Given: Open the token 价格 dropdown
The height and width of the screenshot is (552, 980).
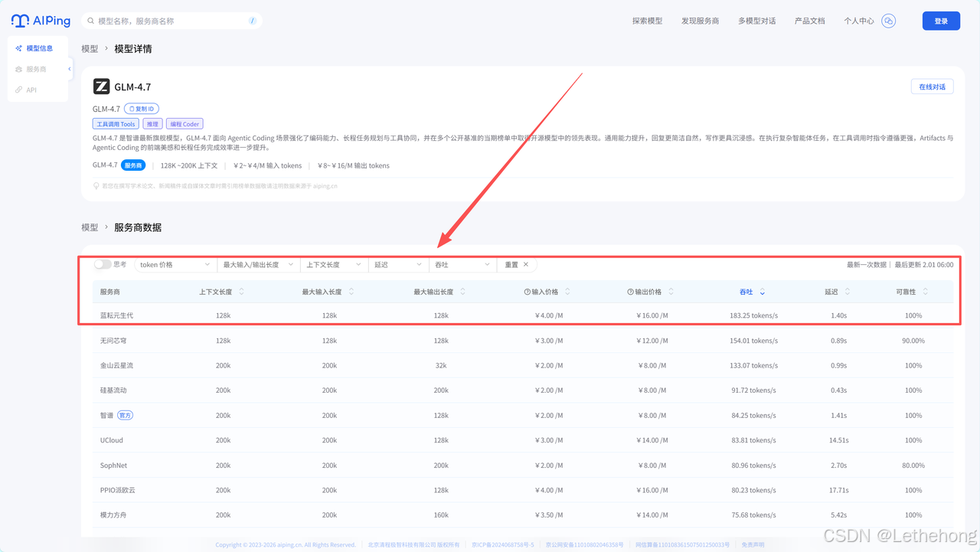Looking at the screenshot, I should pyautogui.click(x=175, y=265).
